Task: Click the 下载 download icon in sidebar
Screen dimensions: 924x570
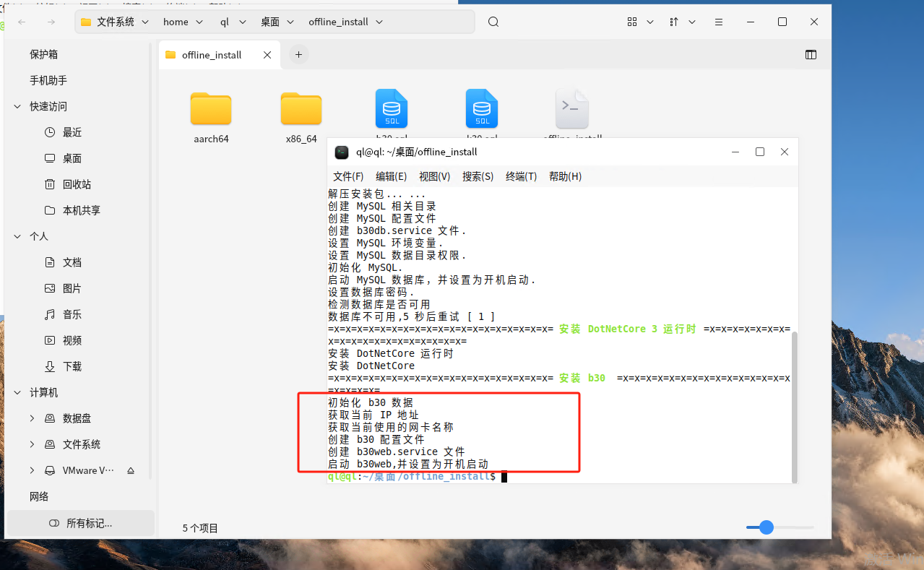Action: point(50,366)
